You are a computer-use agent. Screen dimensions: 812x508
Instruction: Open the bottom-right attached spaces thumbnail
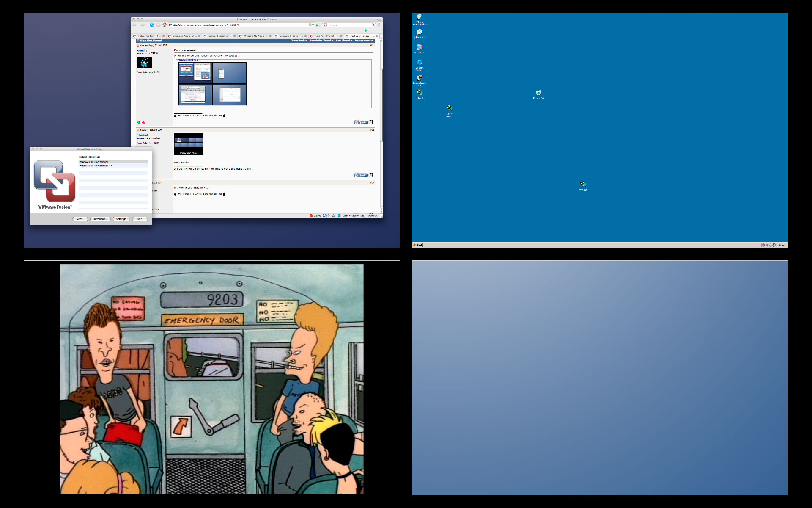(x=230, y=95)
